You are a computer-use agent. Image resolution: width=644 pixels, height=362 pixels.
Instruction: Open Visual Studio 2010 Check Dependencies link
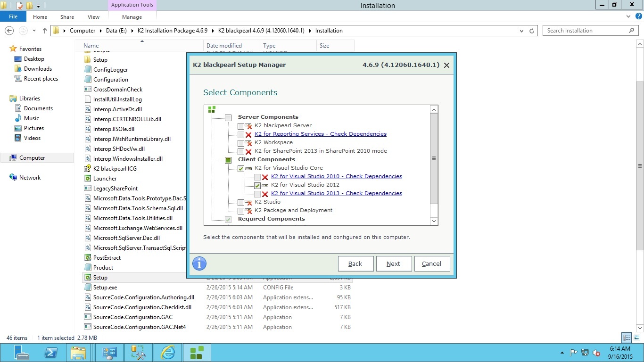point(337,176)
